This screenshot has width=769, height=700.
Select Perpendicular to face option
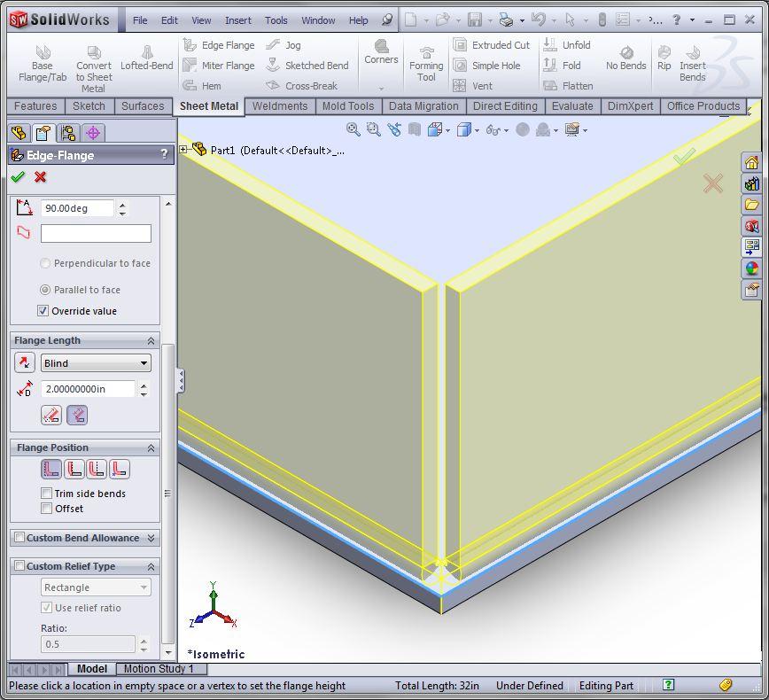click(45, 263)
